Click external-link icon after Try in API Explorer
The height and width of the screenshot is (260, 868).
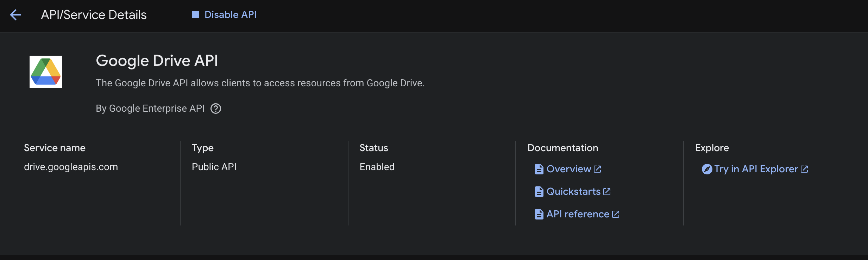click(x=804, y=169)
